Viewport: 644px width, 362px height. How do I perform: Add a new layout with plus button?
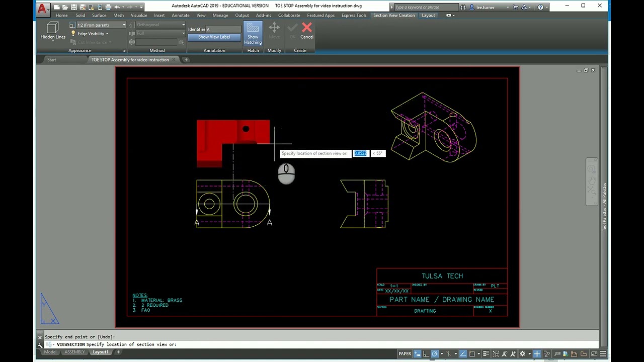tap(118, 352)
